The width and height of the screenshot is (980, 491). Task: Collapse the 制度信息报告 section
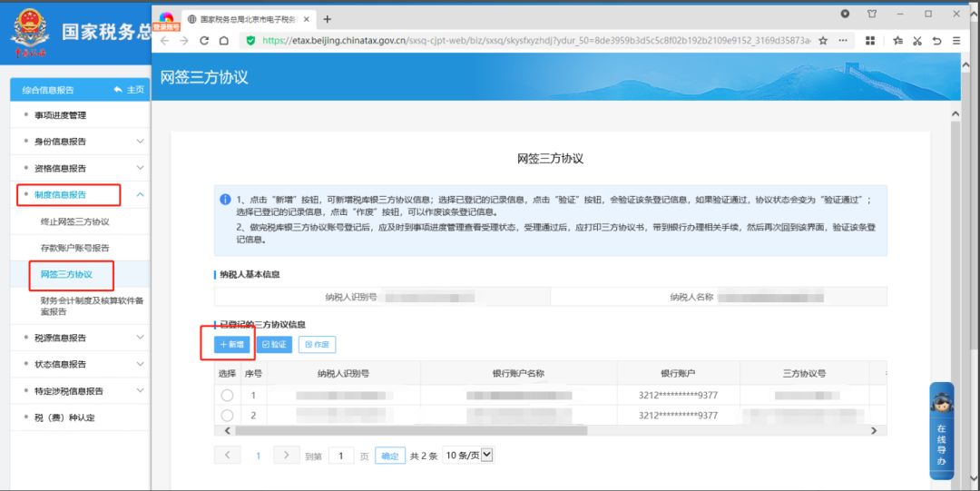click(140, 194)
